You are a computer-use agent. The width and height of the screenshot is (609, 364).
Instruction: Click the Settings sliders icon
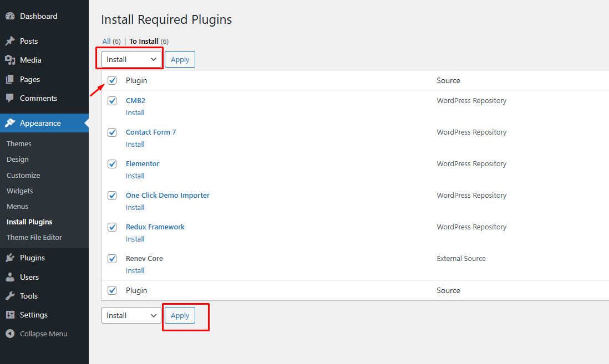10,315
